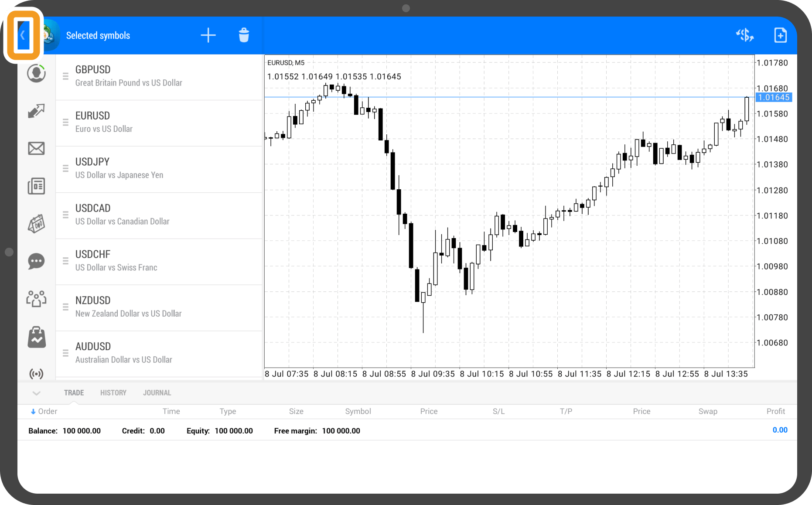812x505 pixels.
Task: Click the 1.01645 price label on the chart axis
Action: 774,97
